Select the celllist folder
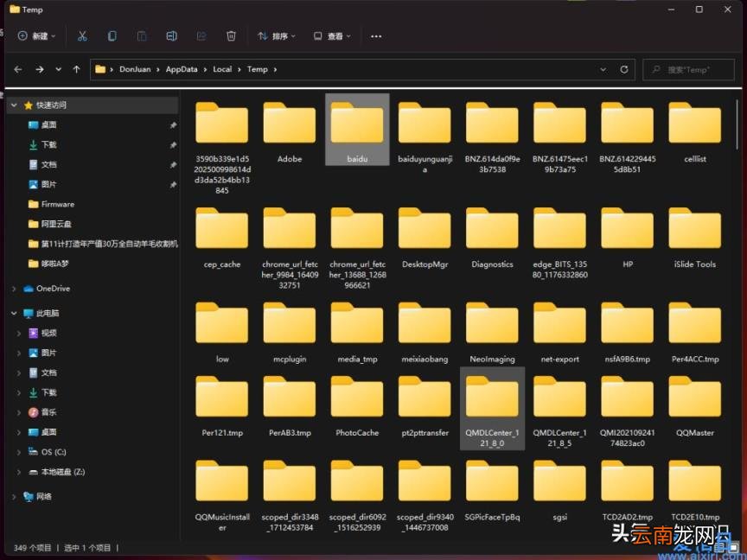747x560 pixels. click(x=695, y=132)
